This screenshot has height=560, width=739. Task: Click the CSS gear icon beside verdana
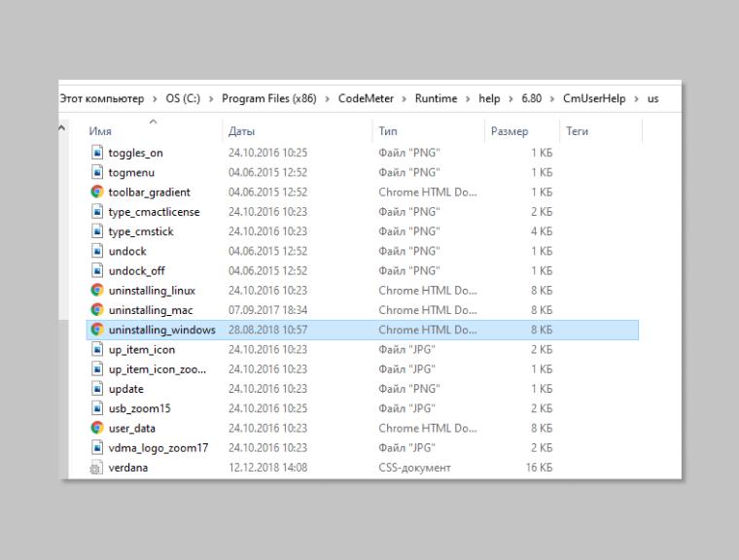[96, 467]
